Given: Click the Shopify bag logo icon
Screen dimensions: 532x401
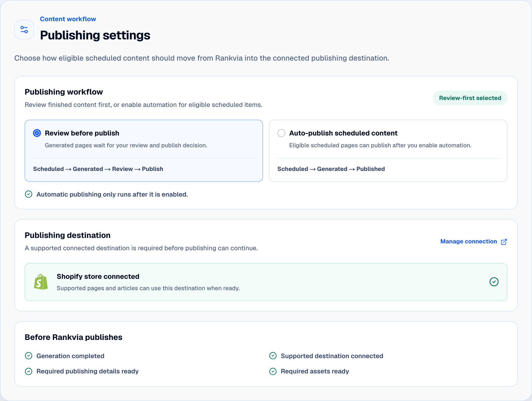Looking at the screenshot, I should point(41,282).
